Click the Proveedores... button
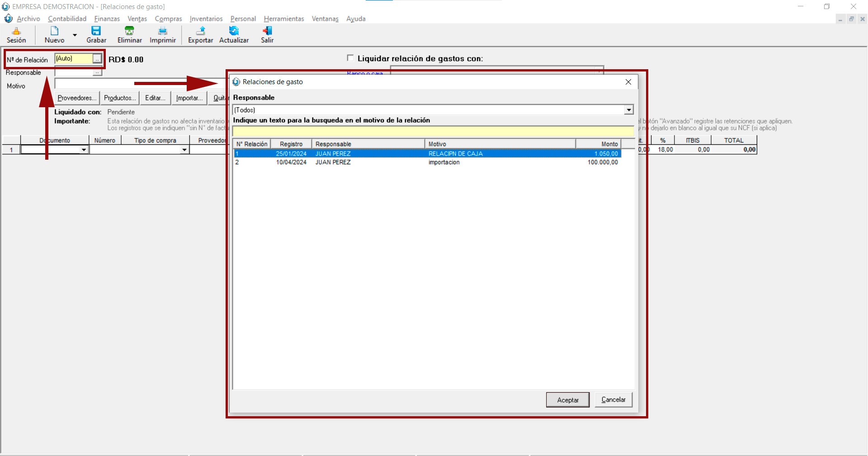The height and width of the screenshot is (456, 868). tap(76, 98)
